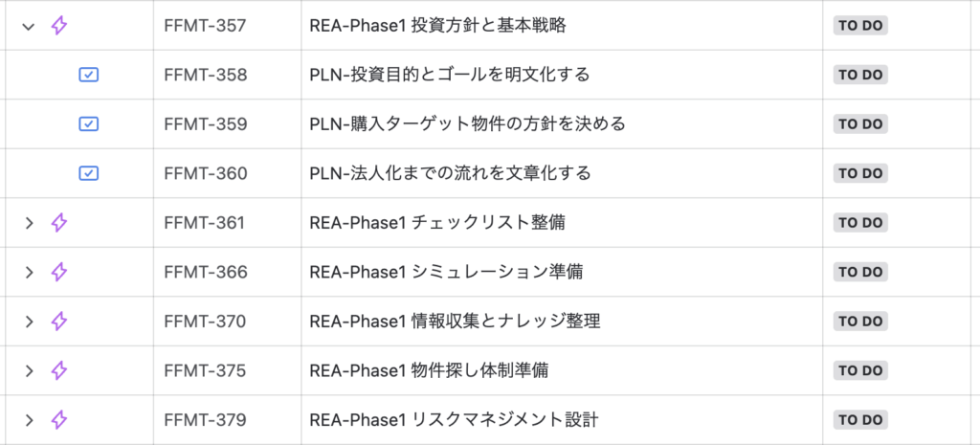This screenshot has height=445, width=980.
Task: Click epic lightning icon for FFMT-357
Action: (58, 26)
